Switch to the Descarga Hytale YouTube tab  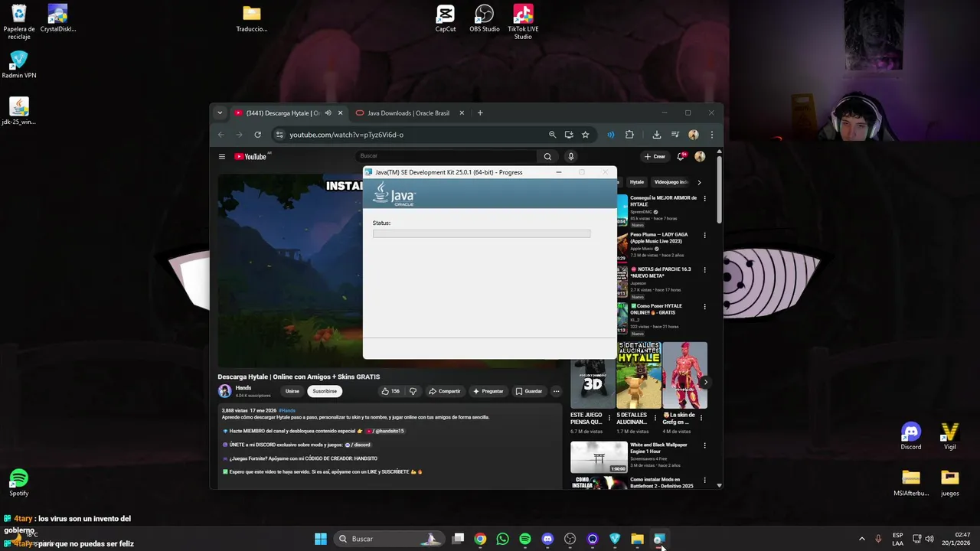click(281, 113)
